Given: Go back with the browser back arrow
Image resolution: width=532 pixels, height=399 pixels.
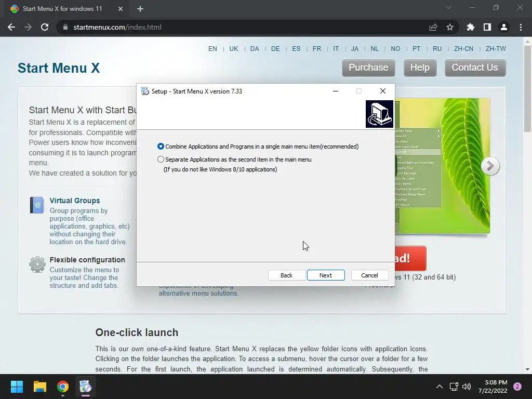Looking at the screenshot, I should click(x=11, y=27).
